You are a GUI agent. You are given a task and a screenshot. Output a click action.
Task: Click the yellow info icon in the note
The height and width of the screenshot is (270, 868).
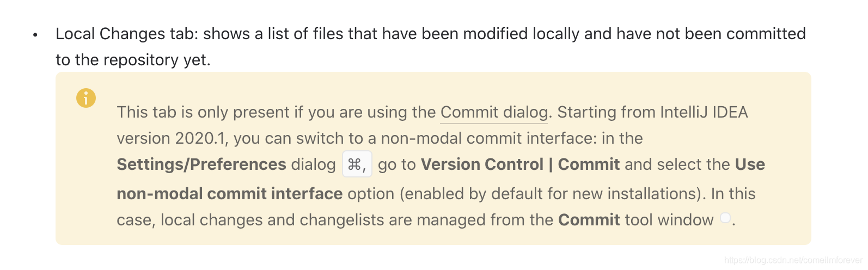(86, 98)
